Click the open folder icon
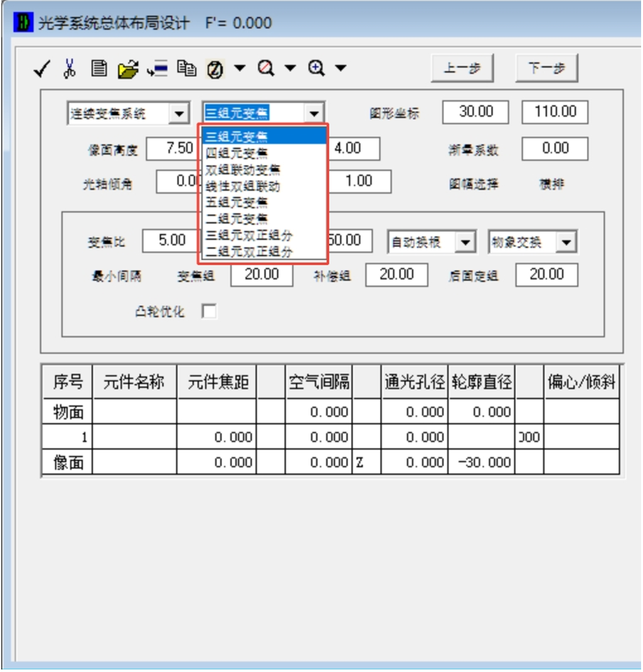The image size is (643, 672). click(x=128, y=69)
